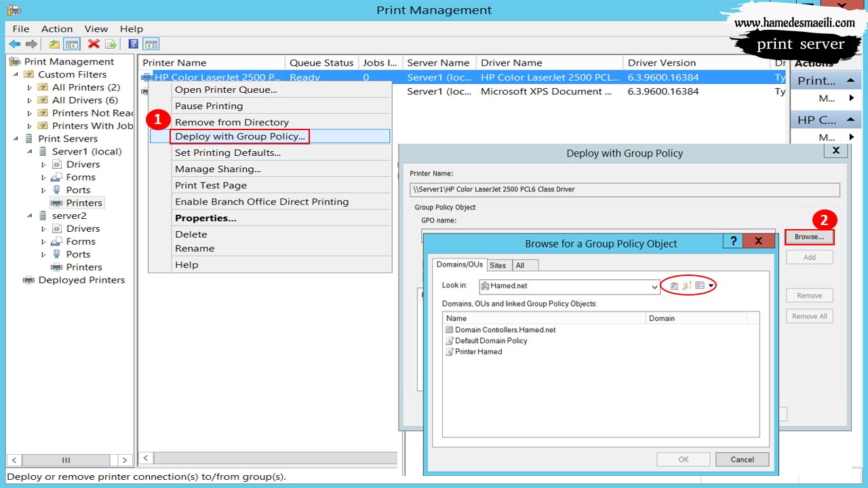Click the Remove button in Deploy dialog
This screenshot has height=488, width=868.
[810, 296]
